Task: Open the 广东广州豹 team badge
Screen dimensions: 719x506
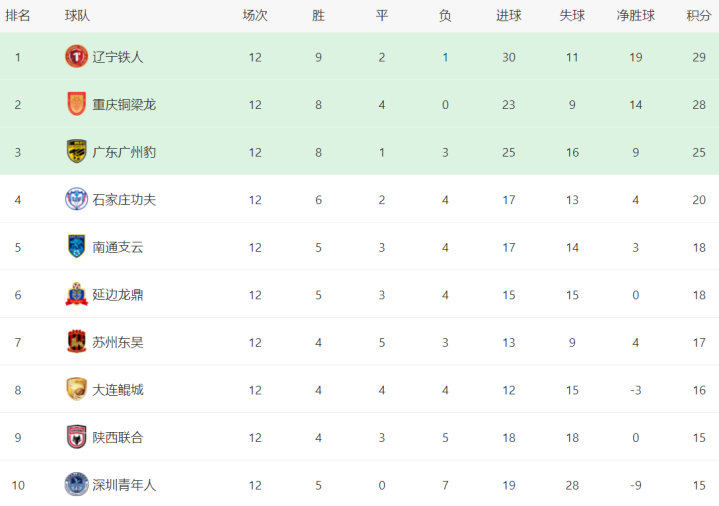Action: pos(76,151)
